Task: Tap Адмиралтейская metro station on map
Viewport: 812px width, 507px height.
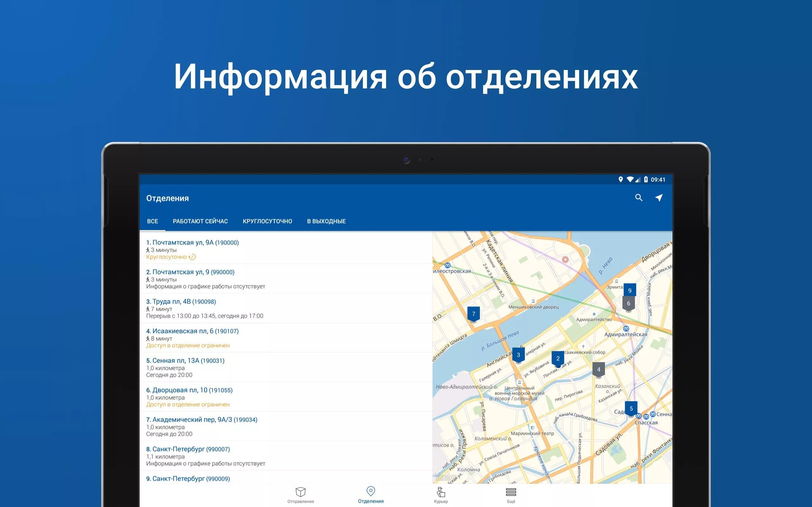Action: (x=626, y=329)
